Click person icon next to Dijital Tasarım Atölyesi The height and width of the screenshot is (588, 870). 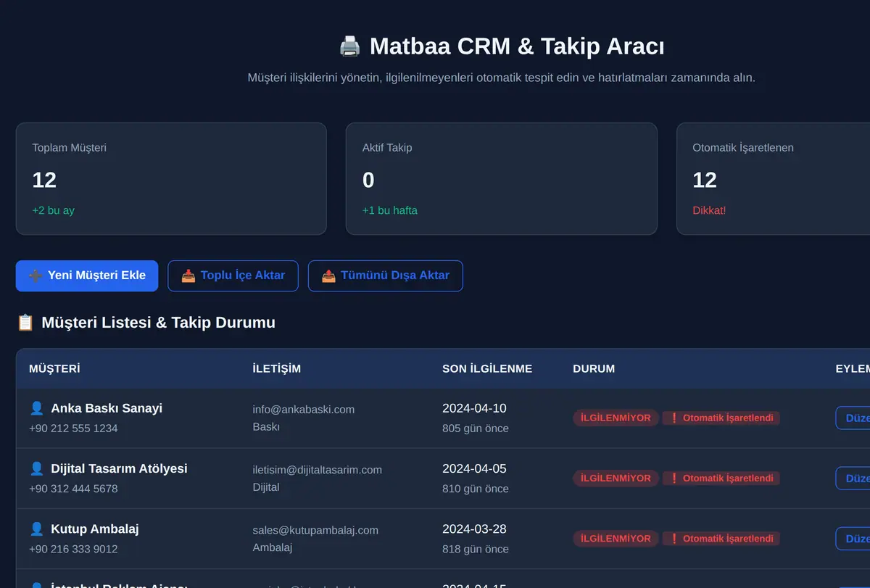click(x=36, y=468)
